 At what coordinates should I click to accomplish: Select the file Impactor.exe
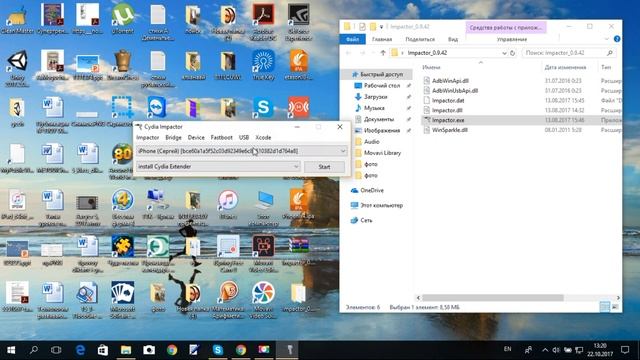point(448,120)
